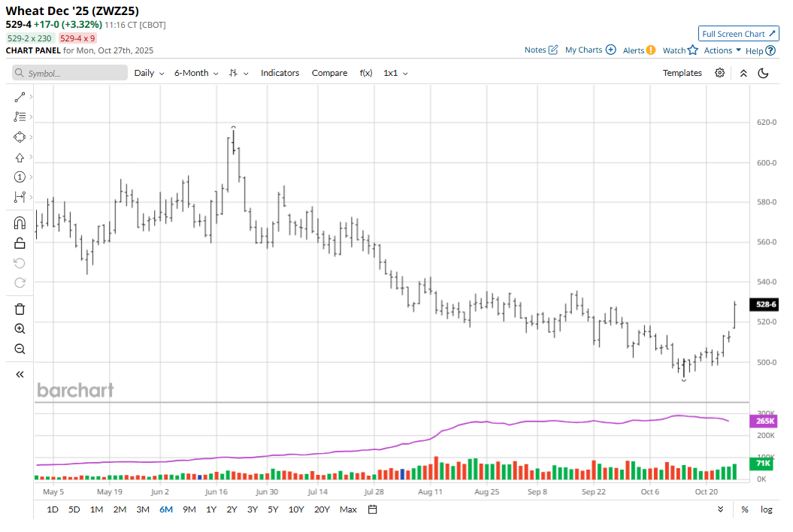Image resolution: width=793 pixels, height=532 pixels.
Task: Open the 1x1 grid layout dropdown
Action: (x=395, y=73)
